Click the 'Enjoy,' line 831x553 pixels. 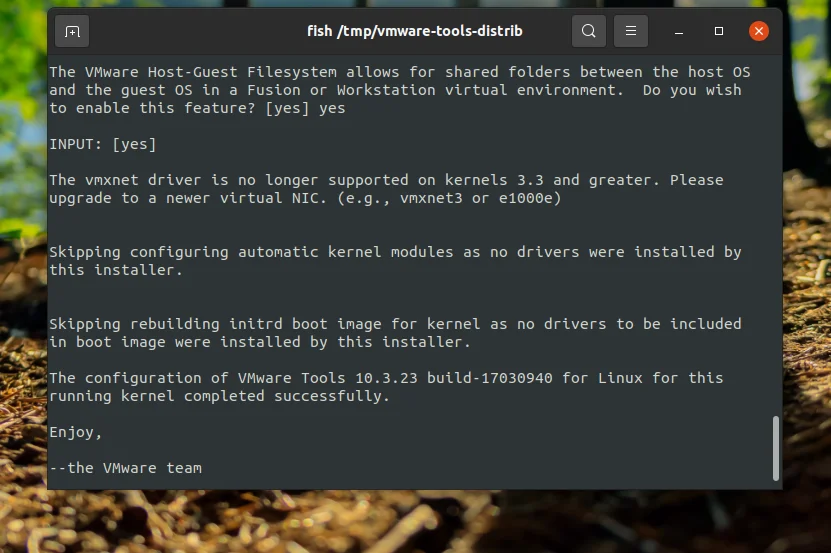tap(75, 432)
